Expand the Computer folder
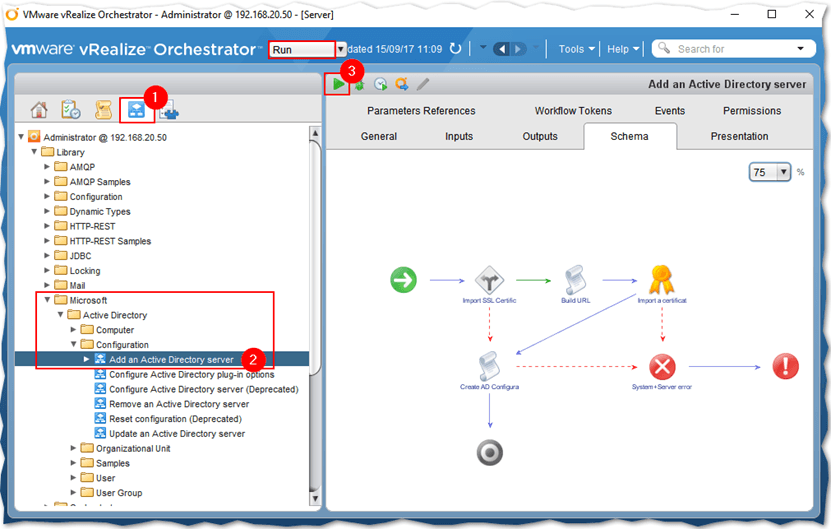The width and height of the screenshot is (831, 529). pyautogui.click(x=73, y=330)
